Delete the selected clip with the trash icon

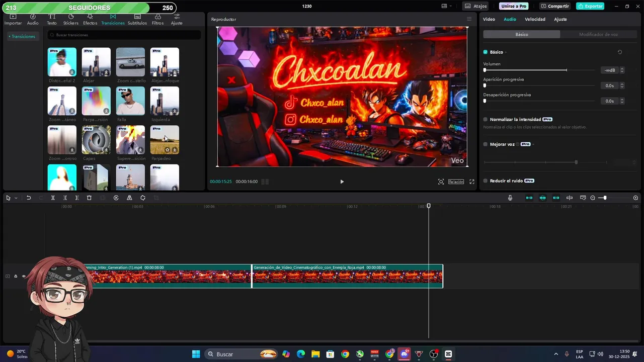pyautogui.click(x=89, y=198)
